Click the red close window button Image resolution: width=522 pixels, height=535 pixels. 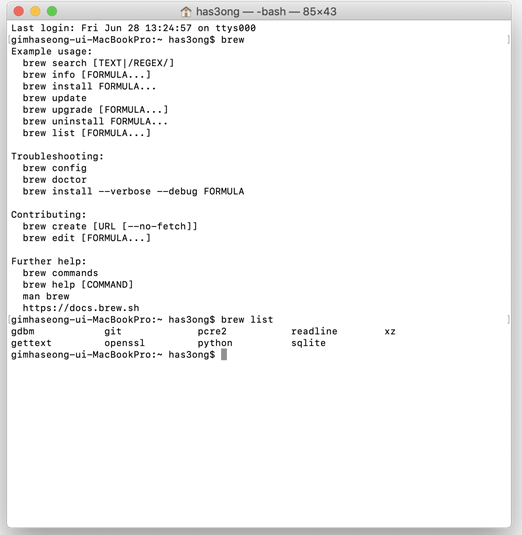[x=18, y=11]
